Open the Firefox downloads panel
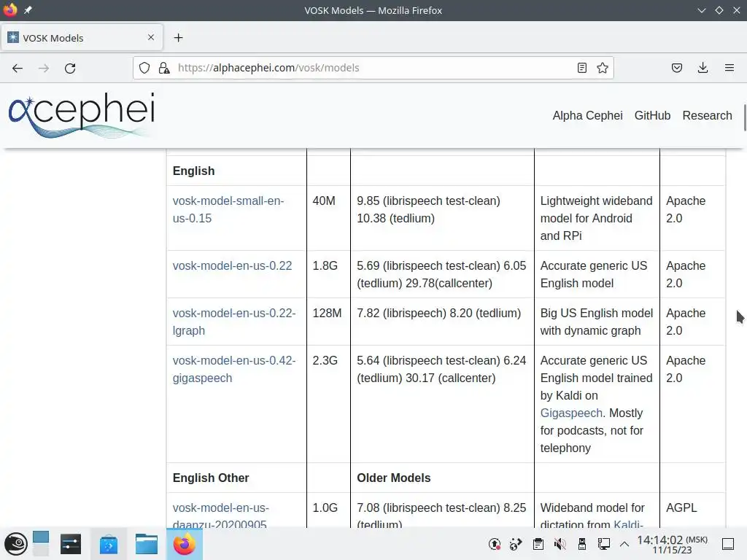Viewport: 747px width, 560px height. tap(703, 68)
